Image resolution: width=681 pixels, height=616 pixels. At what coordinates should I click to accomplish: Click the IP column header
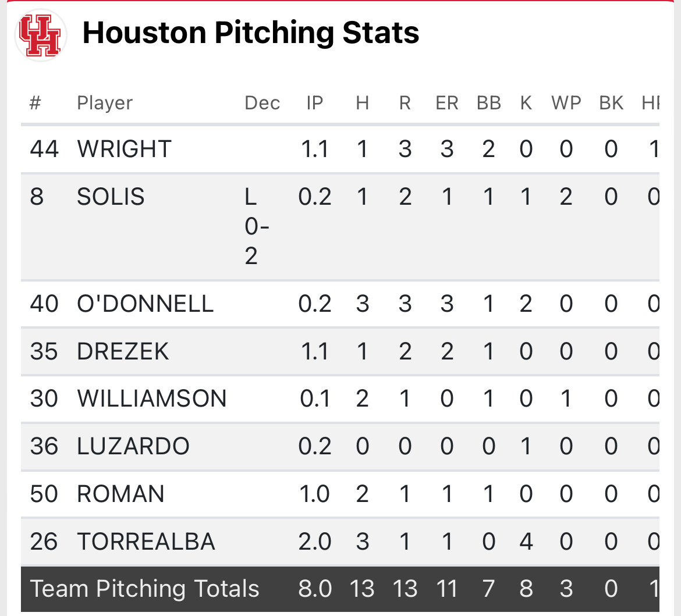314,103
